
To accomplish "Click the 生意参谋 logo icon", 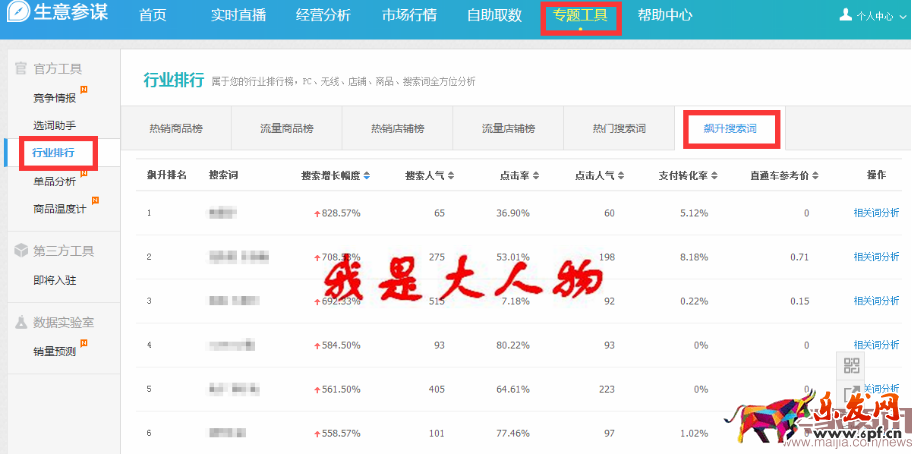I will pos(17,15).
